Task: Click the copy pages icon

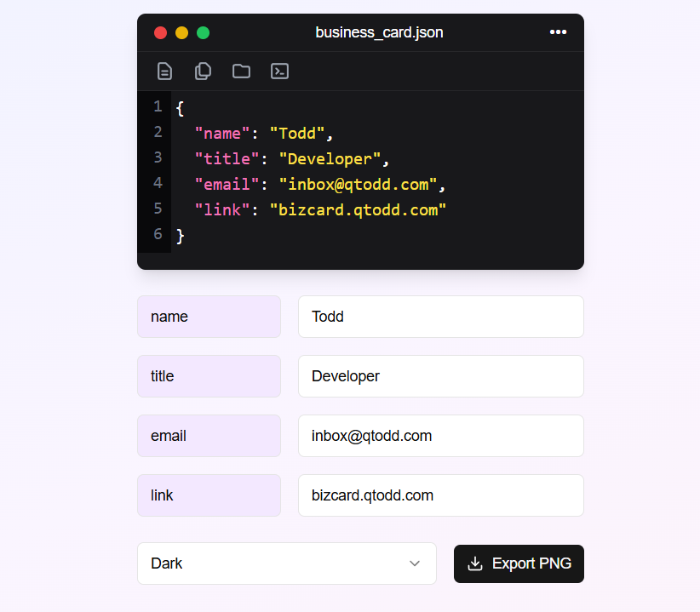Action: [203, 71]
